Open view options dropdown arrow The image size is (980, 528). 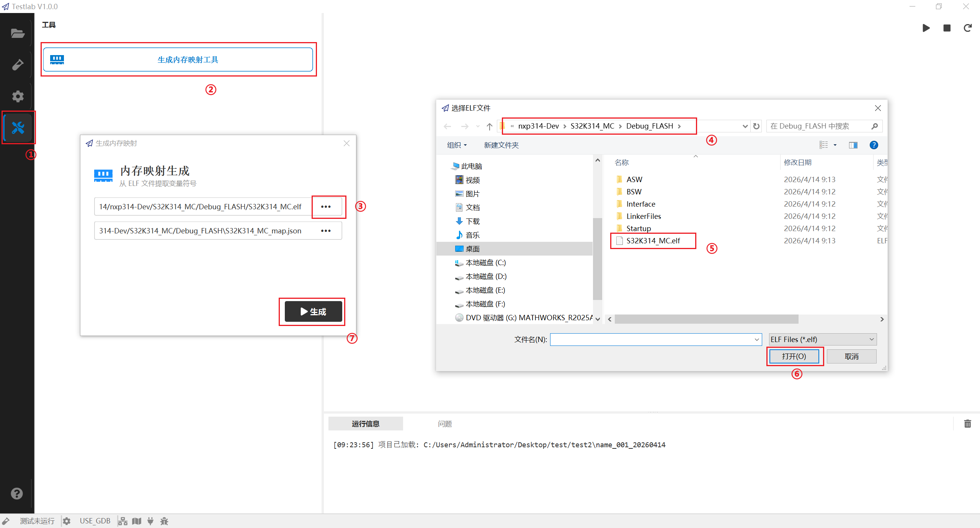tap(835, 145)
